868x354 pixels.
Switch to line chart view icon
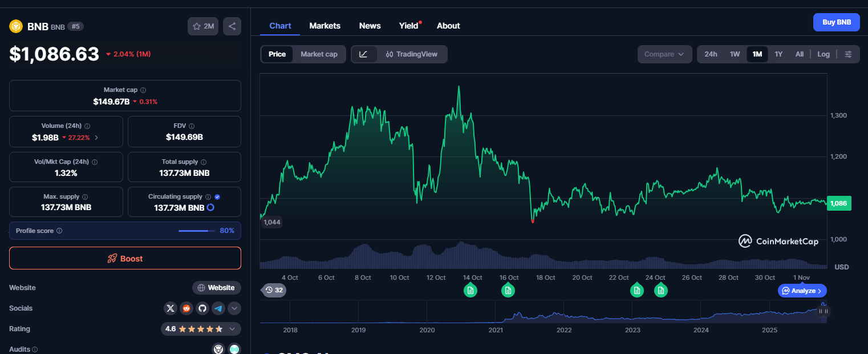point(364,54)
